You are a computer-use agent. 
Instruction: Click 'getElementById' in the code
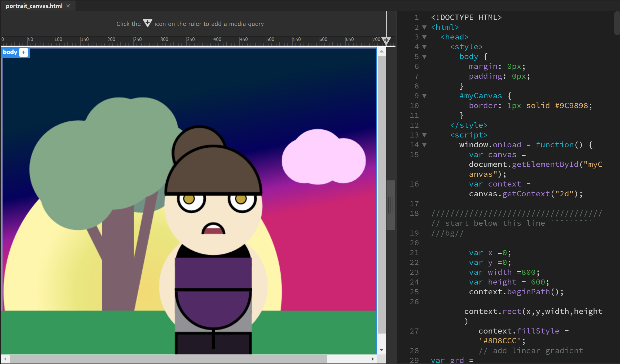[545, 165]
